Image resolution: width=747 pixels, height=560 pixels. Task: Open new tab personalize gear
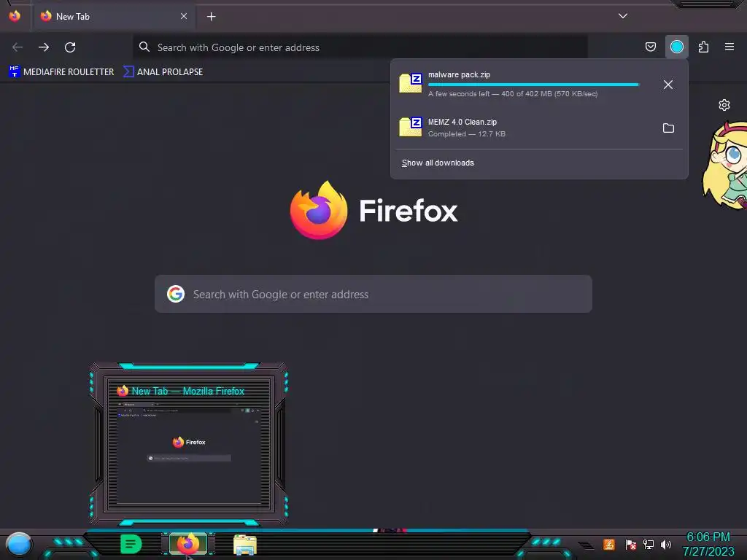[x=724, y=105]
